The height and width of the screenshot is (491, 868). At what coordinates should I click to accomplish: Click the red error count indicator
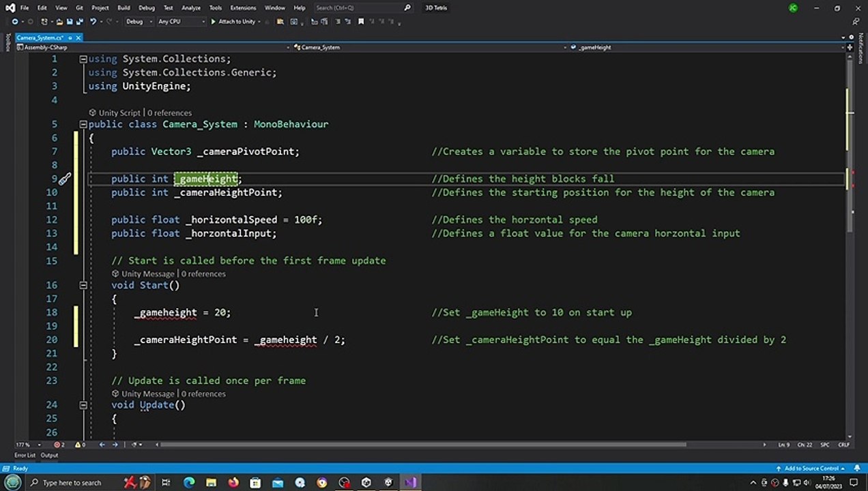pyautogui.click(x=59, y=445)
